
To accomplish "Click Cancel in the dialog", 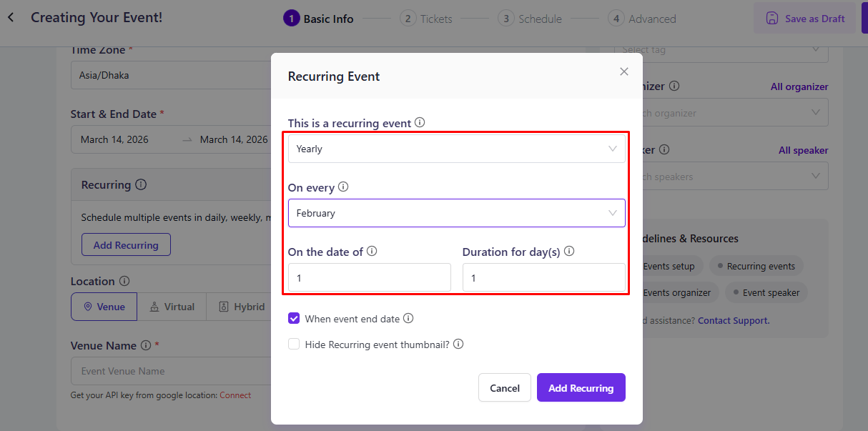I will (x=504, y=387).
